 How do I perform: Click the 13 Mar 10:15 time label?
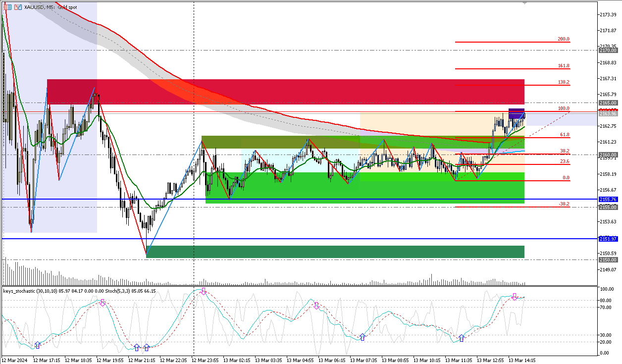coord(427,360)
